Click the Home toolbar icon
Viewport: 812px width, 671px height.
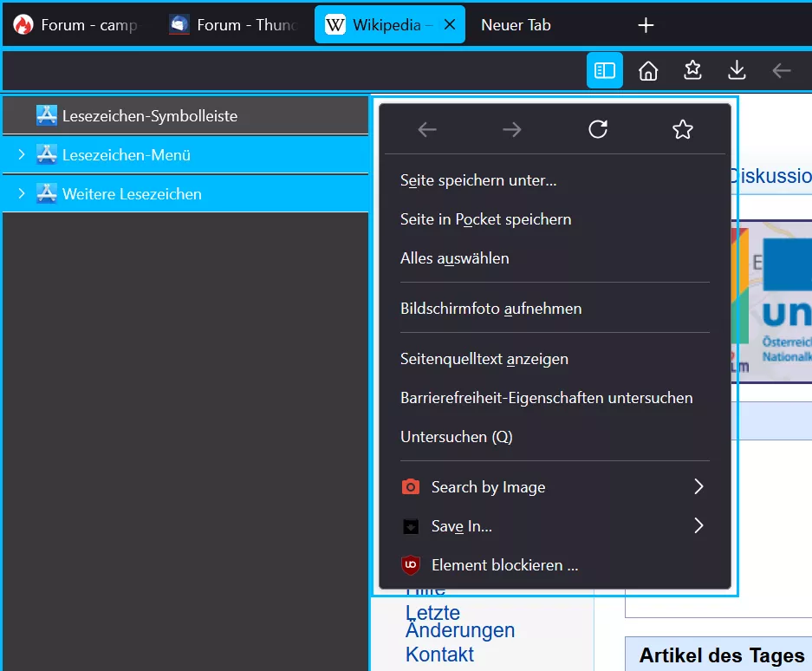(x=648, y=70)
